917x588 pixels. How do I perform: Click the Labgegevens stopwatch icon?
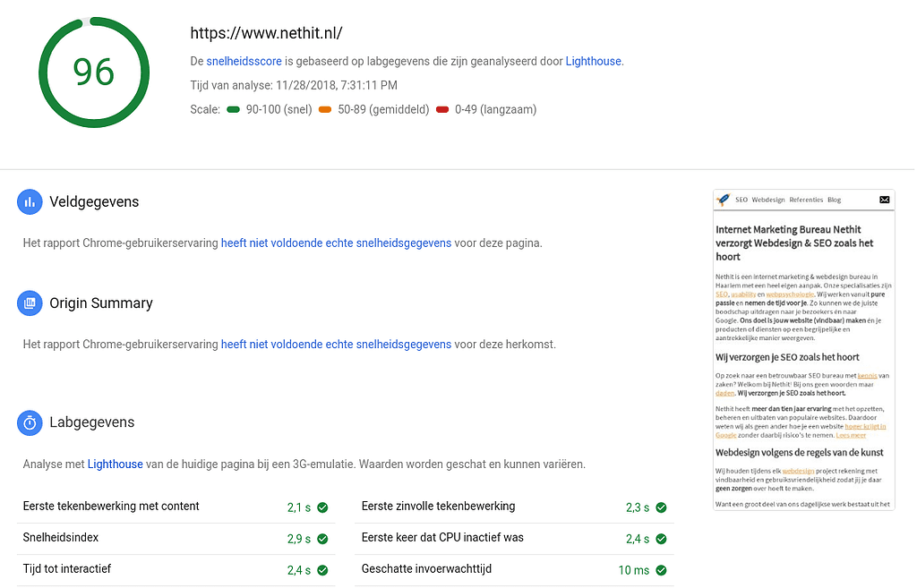click(30, 422)
